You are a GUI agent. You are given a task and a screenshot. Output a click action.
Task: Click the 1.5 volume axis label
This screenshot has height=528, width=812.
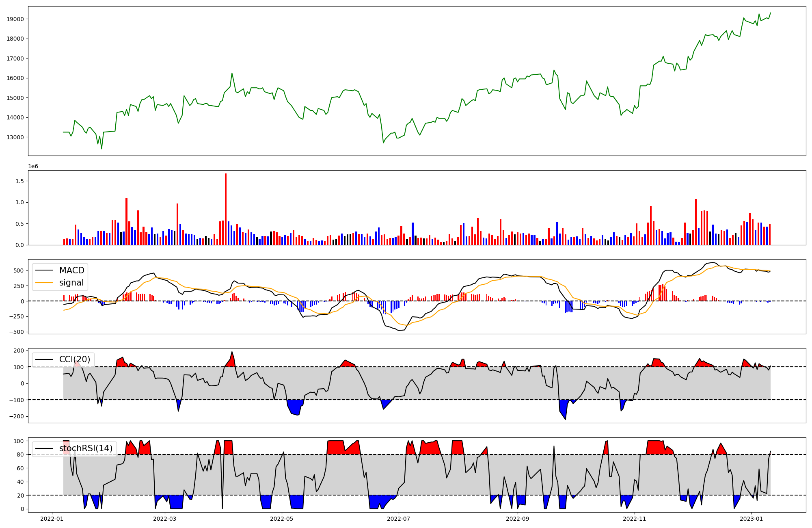[x=19, y=181]
